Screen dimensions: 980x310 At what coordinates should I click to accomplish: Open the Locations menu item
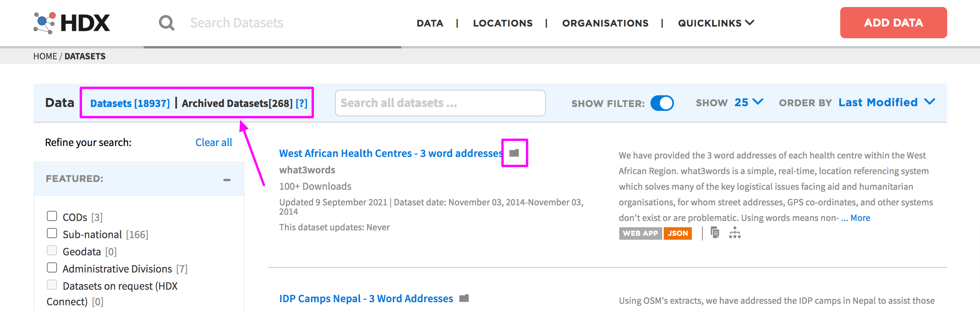coord(502,23)
